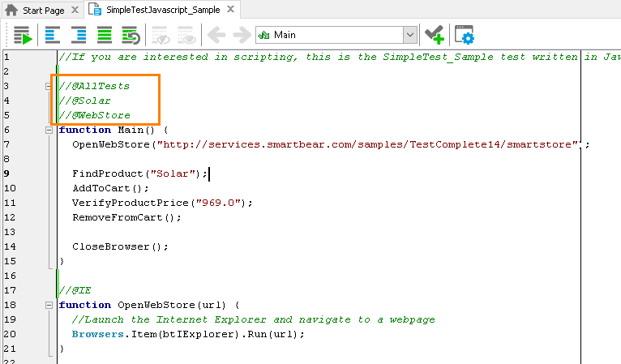Close the Start Page tab
The width and height of the screenshot is (621, 364).
(x=74, y=11)
